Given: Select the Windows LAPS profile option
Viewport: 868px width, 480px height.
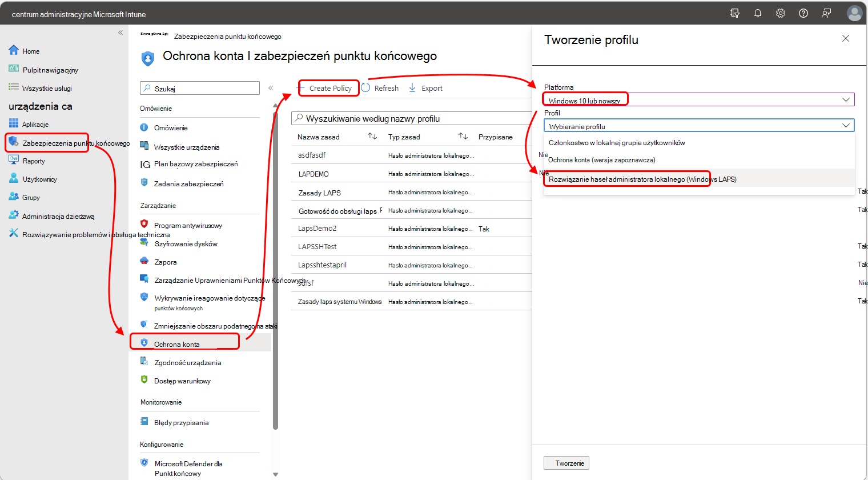Looking at the screenshot, I should tap(699, 179).
